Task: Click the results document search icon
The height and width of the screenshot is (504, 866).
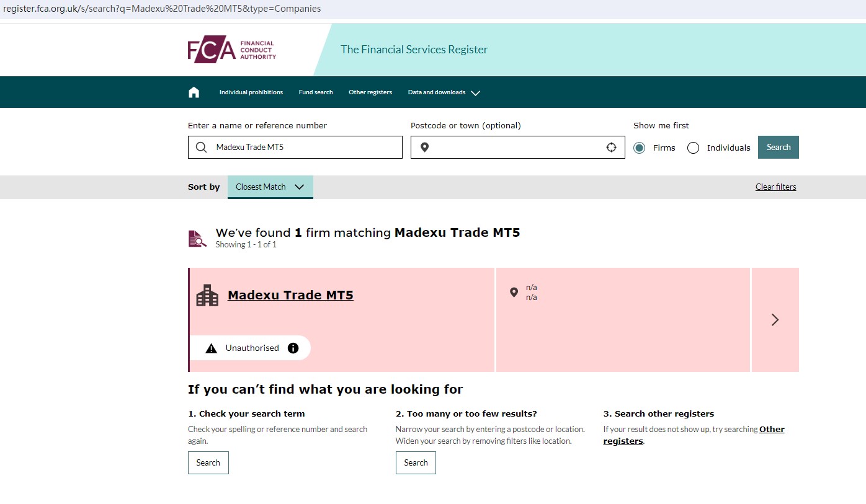Action: click(x=197, y=239)
